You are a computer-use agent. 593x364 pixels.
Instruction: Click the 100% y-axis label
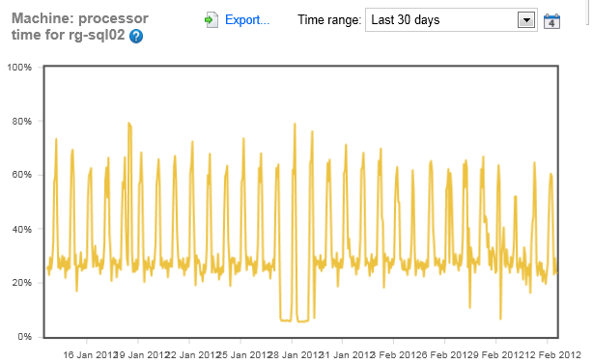[19, 68]
